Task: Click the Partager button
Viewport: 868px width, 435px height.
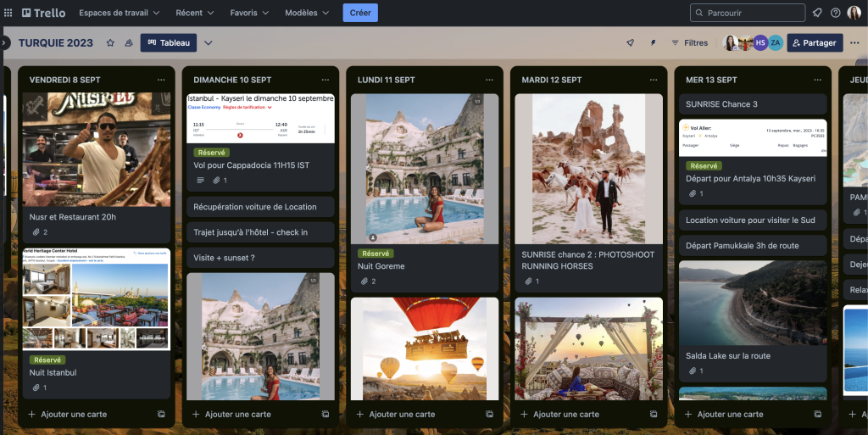Action: point(814,43)
